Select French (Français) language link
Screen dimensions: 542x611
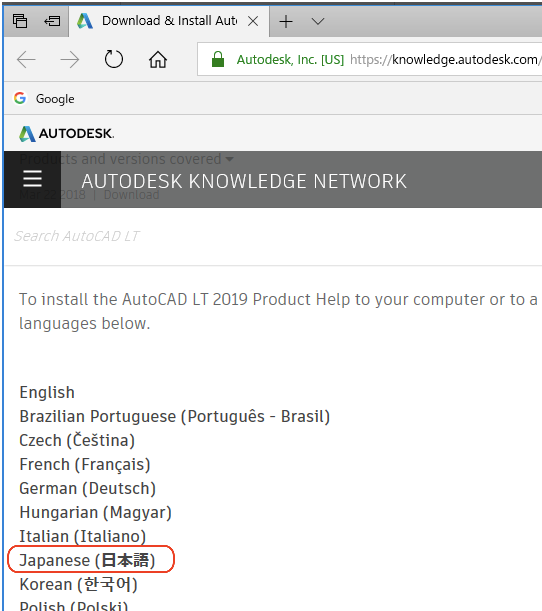[x=85, y=464]
